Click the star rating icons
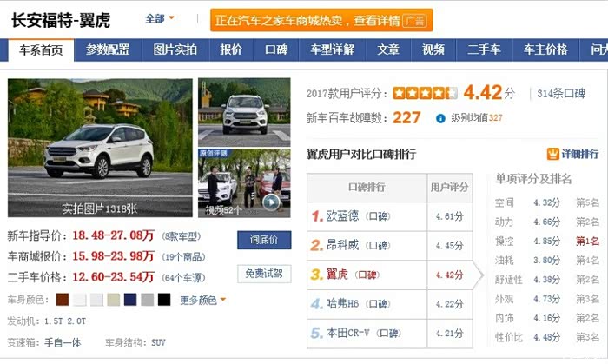Image resolution: width=608 pixels, height=364 pixels. (x=425, y=93)
